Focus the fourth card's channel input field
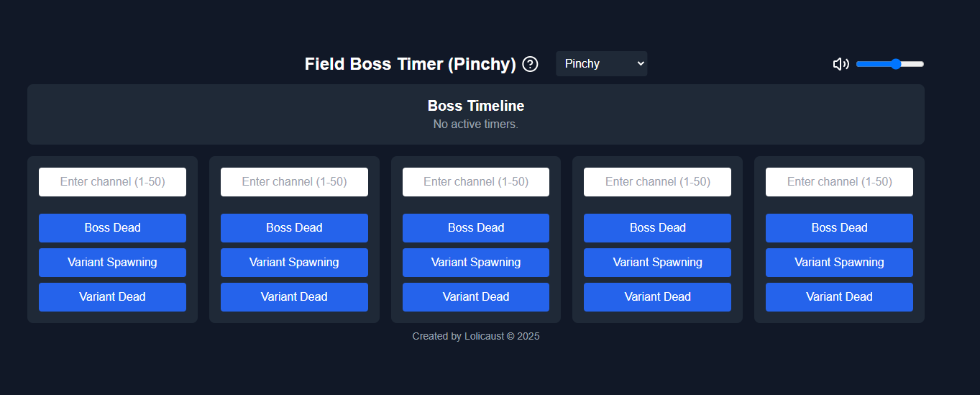980x395 pixels. (x=657, y=182)
